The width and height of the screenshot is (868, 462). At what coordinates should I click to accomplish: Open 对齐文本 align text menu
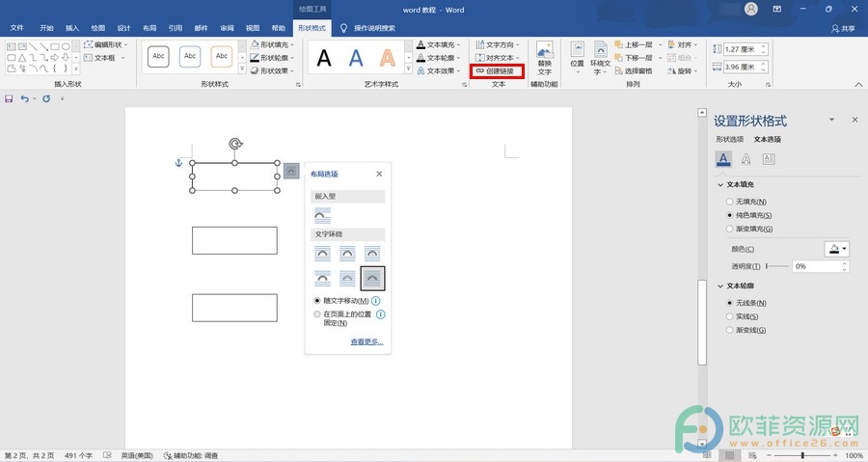click(x=499, y=58)
